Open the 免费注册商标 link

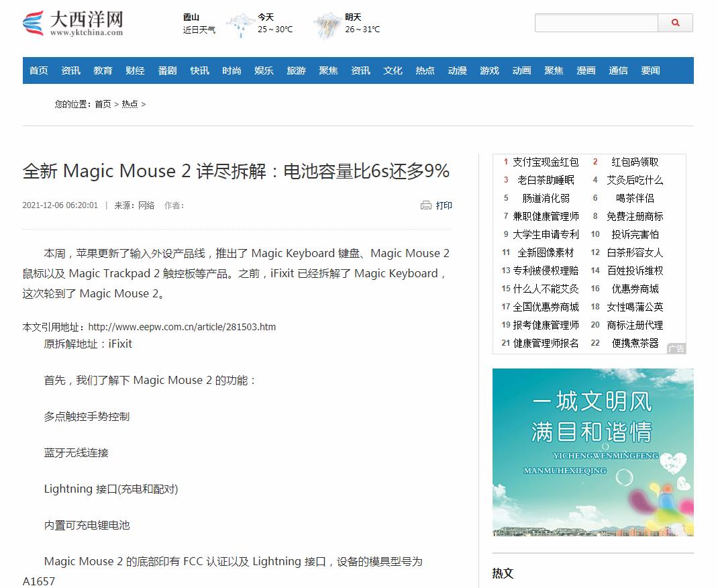(x=635, y=216)
